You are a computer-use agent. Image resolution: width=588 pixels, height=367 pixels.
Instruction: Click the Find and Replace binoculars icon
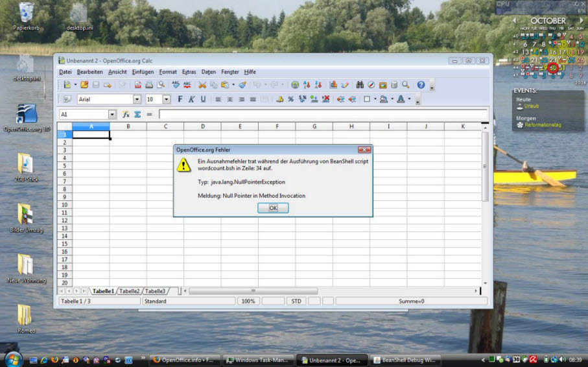pyautogui.click(x=360, y=85)
